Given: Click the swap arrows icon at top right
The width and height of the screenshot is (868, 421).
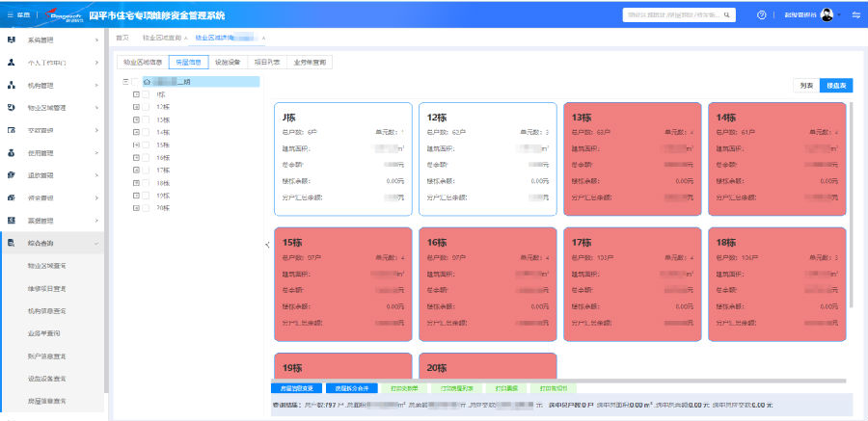Looking at the screenshot, I should pyautogui.click(x=855, y=15).
